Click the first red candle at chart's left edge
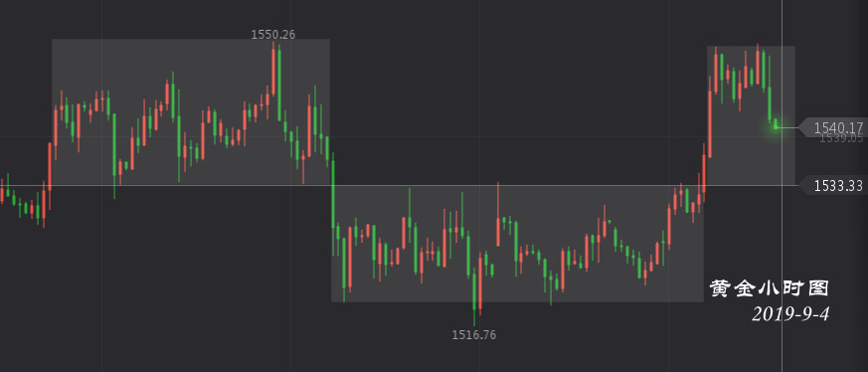 (2, 194)
